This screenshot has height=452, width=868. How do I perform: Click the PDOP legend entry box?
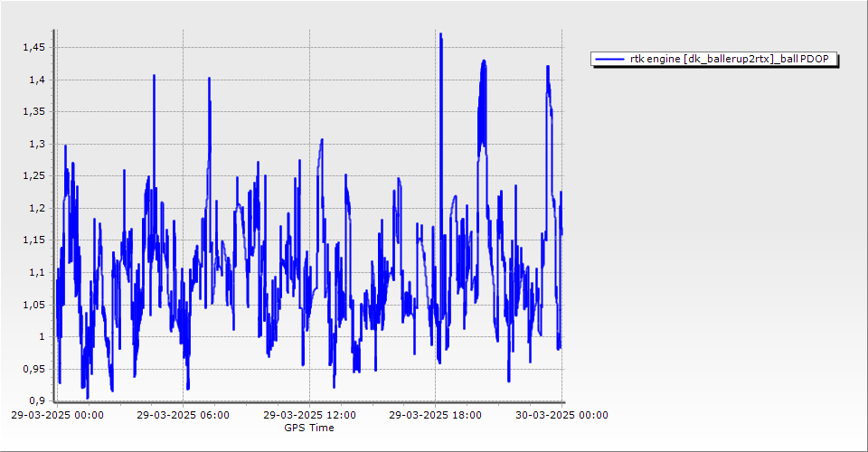pos(714,59)
